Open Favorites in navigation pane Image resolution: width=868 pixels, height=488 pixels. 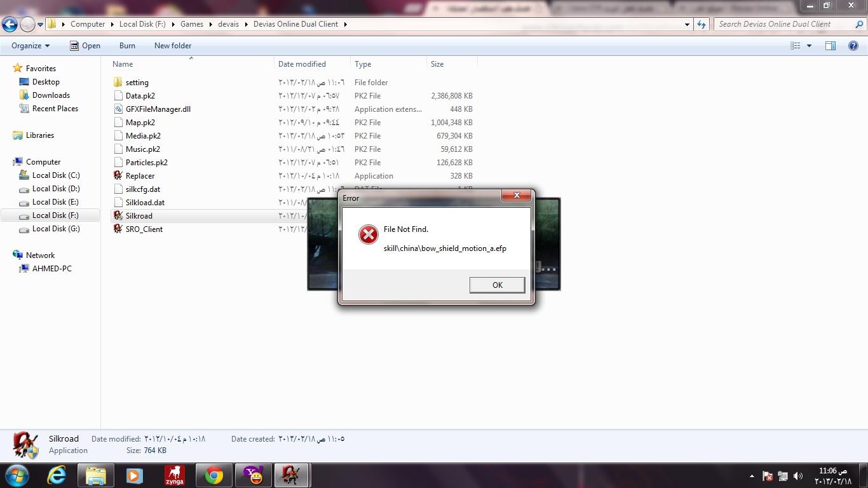coord(41,69)
